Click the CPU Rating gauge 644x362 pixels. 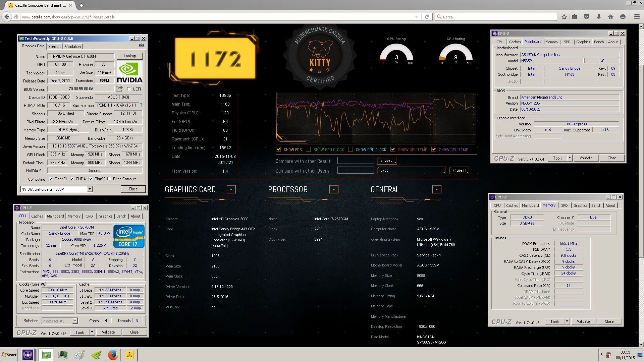(456, 54)
